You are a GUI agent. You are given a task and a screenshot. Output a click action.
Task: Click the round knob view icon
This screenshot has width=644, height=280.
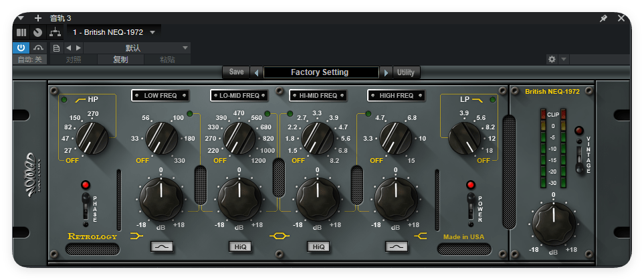(38, 32)
